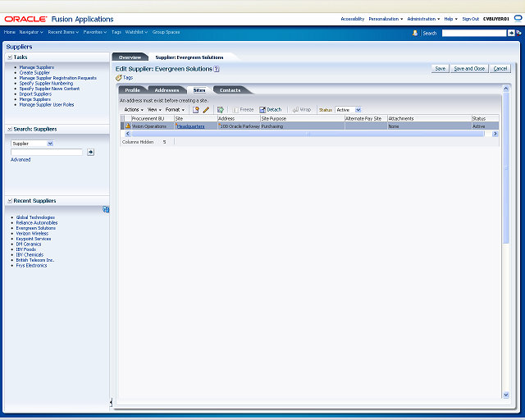This screenshot has width=525, height=420.
Task: Collapse the Recent Suppliers panel
Action: click(10, 201)
